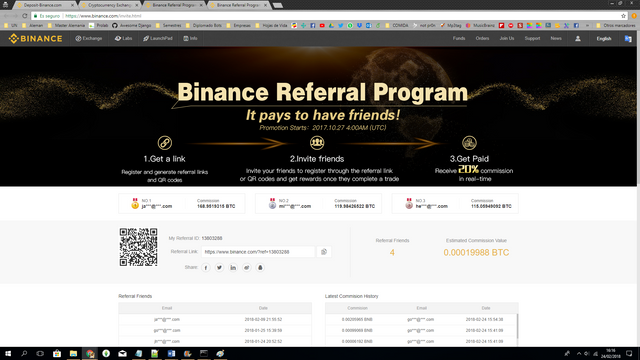Image resolution: width=640 pixels, height=360 pixels.
Task: Click commission amount 0.00205965 BNB
Action: (x=357, y=320)
